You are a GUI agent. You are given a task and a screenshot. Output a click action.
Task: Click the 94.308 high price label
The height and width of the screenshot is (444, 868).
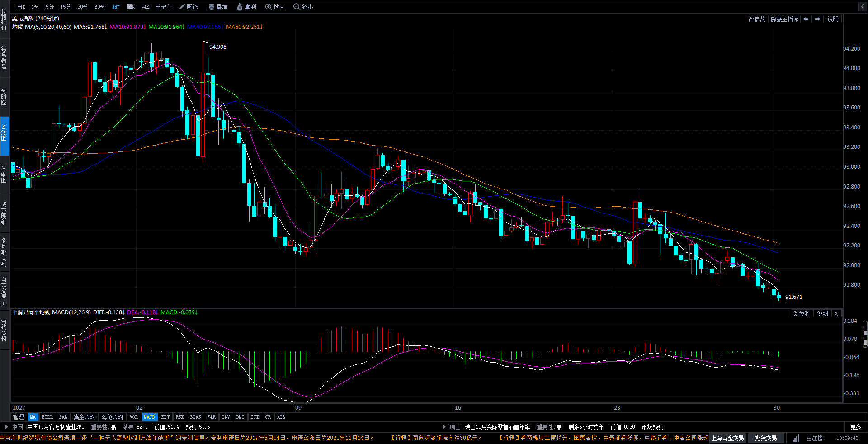point(218,47)
